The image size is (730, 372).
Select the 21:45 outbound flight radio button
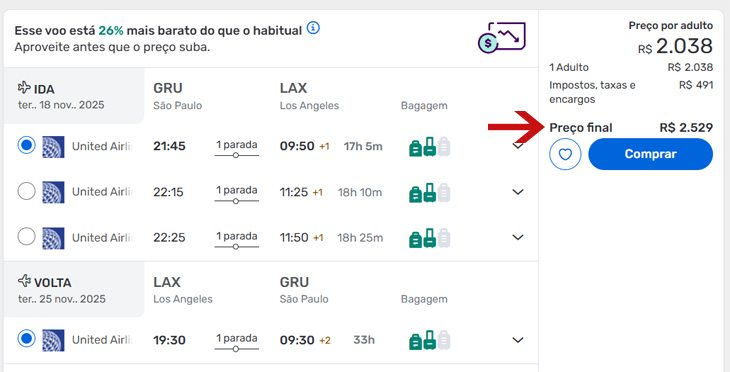click(27, 145)
